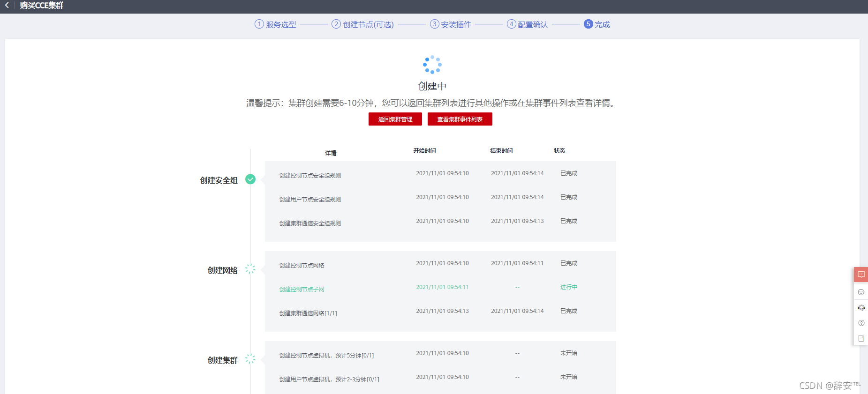Image resolution: width=868 pixels, height=394 pixels.
Task: Click the smiley face icon in the side panel
Action: pos(861,292)
